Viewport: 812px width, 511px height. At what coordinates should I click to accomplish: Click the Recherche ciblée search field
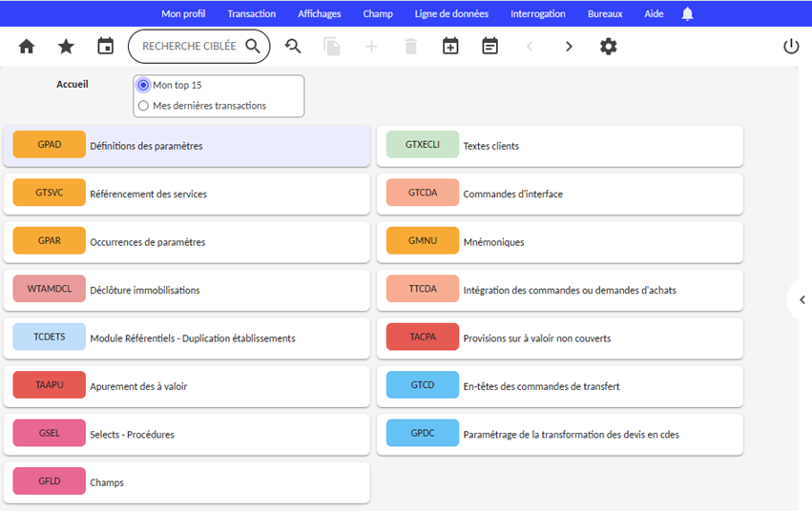click(189, 46)
